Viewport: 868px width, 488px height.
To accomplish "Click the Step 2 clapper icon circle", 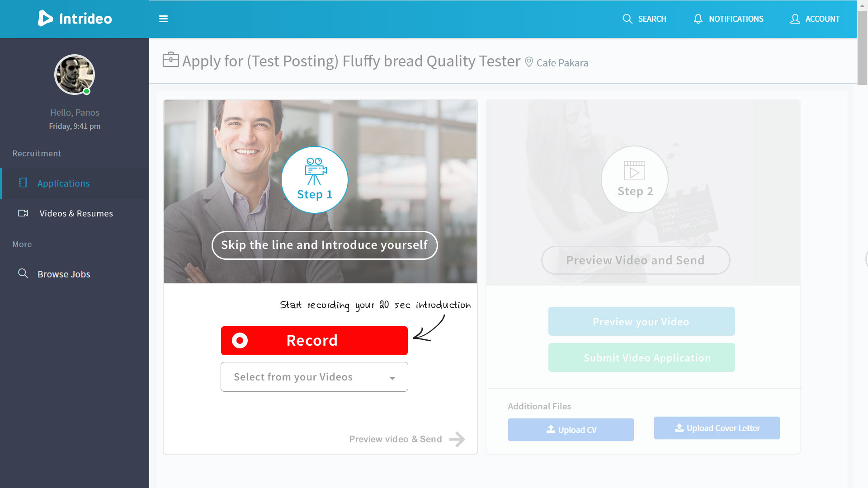I will (x=635, y=179).
